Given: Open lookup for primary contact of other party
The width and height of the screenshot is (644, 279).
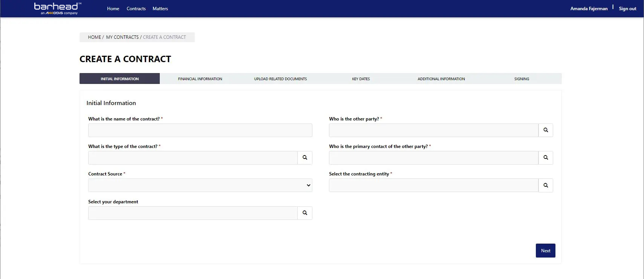Looking at the screenshot, I should tap(546, 158).
